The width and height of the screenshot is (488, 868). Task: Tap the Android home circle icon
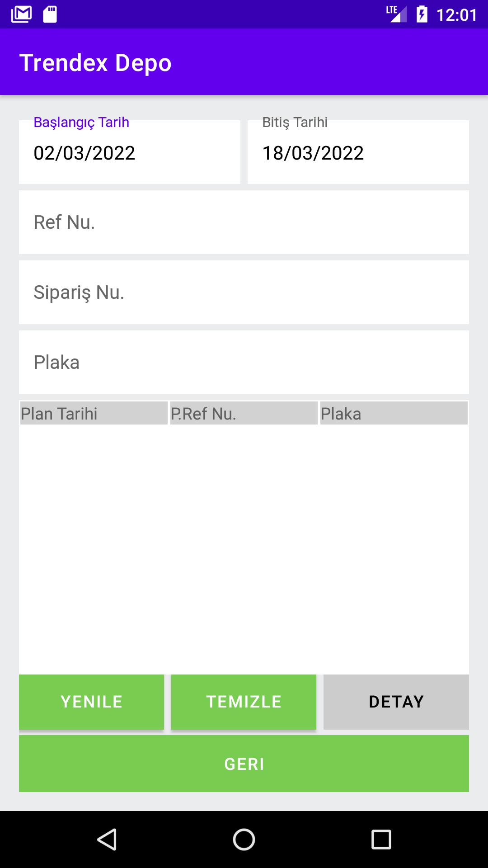[244, 840]
